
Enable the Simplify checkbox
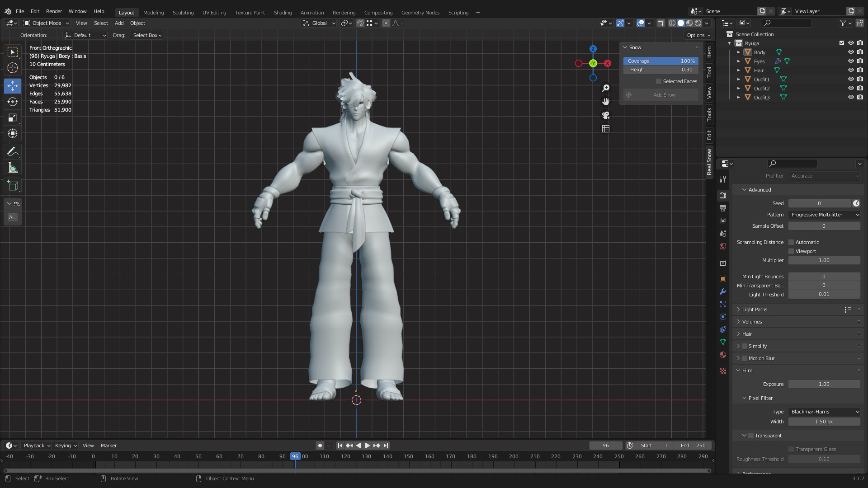coord(745,346)
